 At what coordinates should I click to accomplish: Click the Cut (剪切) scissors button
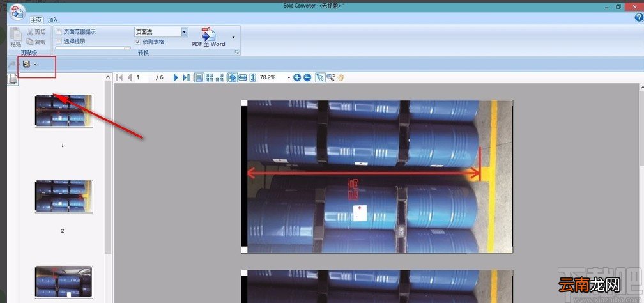click(x=36, y=32)
